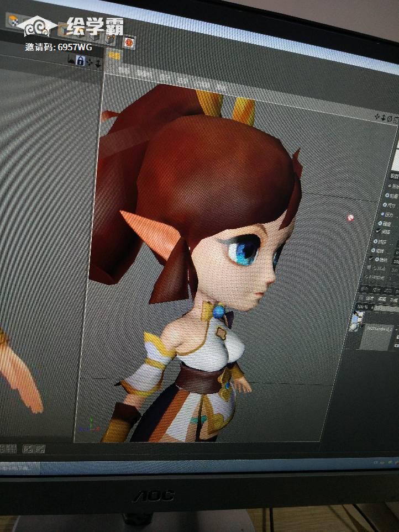Select the small character texture thumbnail
Viewport: 399px width, 532px height.
tap(356, 321)
